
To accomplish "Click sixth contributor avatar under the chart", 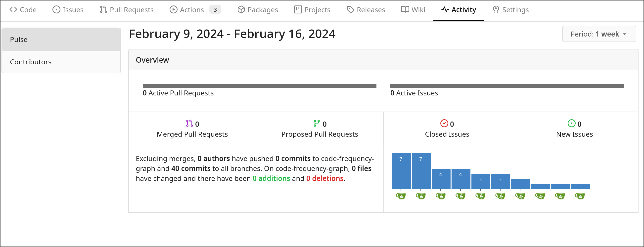I will pos(500,196).
